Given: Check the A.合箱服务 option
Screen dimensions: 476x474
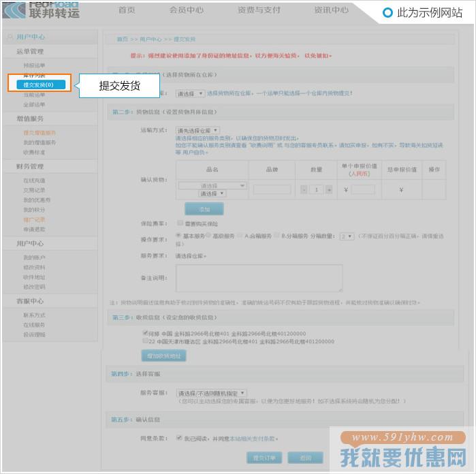Looking at the screenshot, I should coord(240,236).
